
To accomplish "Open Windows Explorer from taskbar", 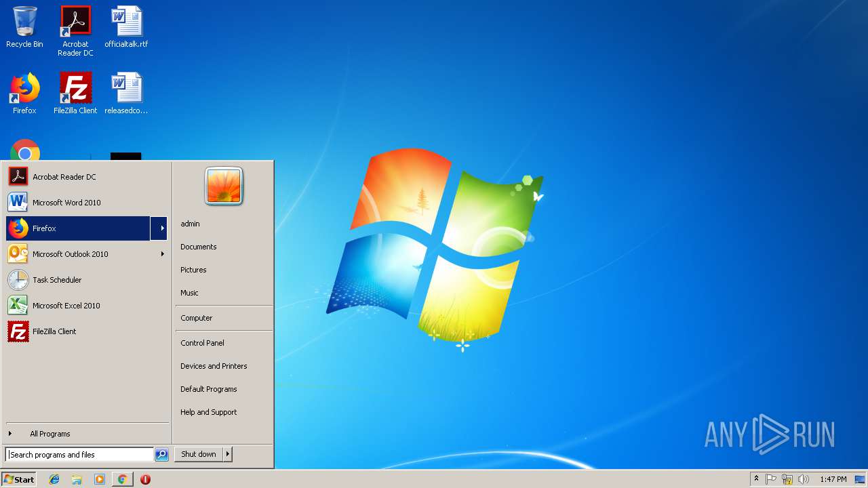I will (77, 479).
